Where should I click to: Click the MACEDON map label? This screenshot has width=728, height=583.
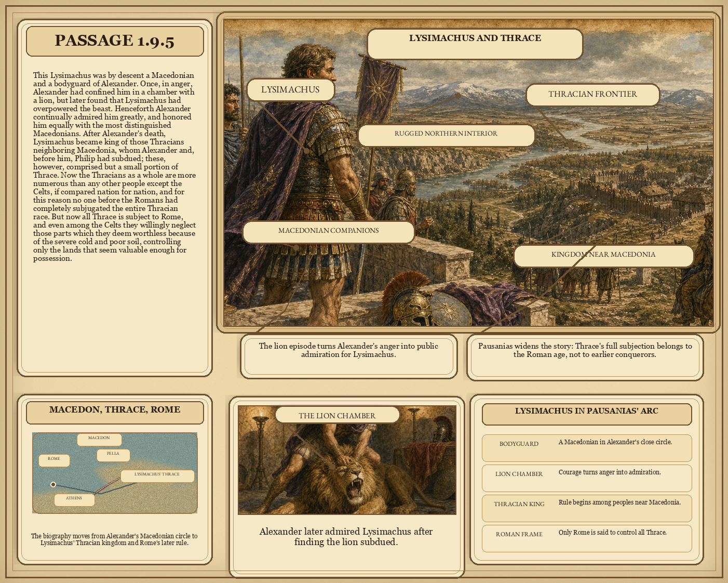pos(99,439)
